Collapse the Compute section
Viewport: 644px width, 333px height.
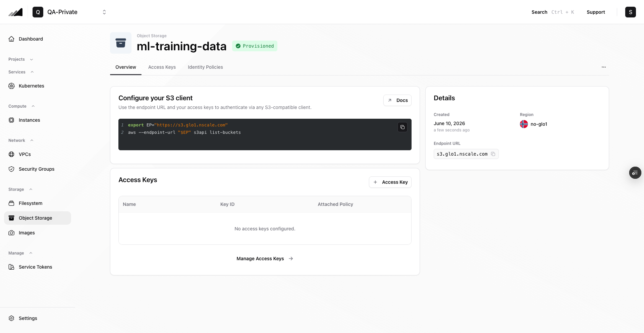click(22, 106)
